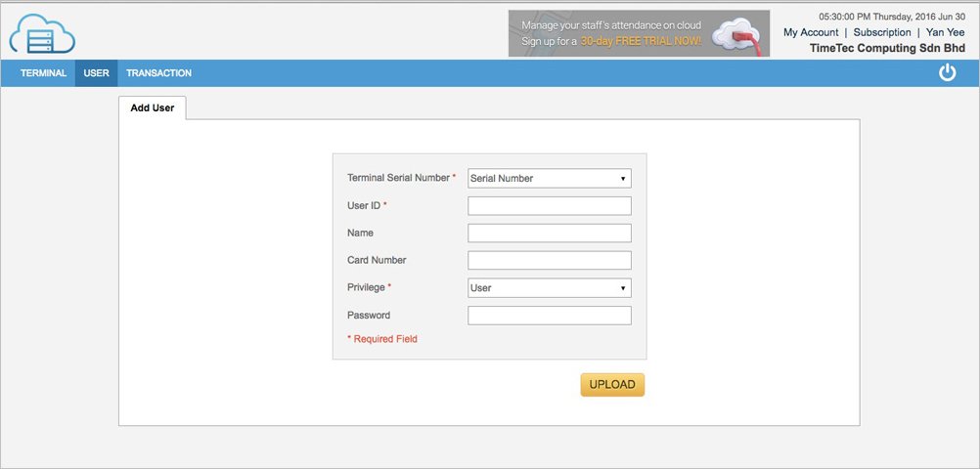980x469 pixels.
Task: Switch to the Add User tab
Action: click(x=153, y=108)
